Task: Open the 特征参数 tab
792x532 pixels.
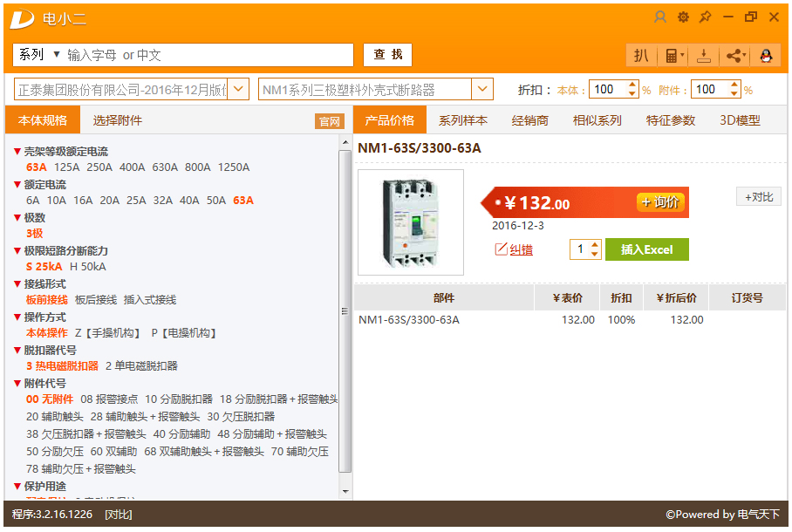Action: [671, 120]
